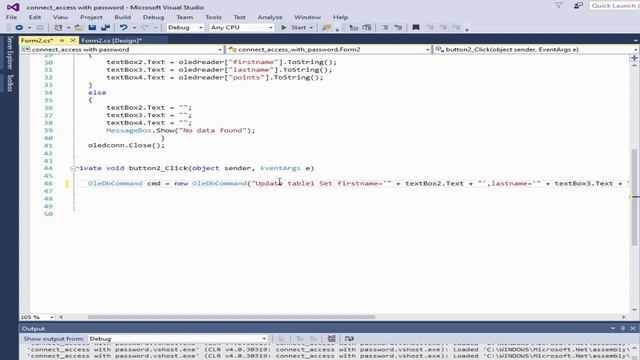This screenshot has width=640, height=360.
Task: Click oledconn.Close(); on line 41
Action: pos(126,145)
